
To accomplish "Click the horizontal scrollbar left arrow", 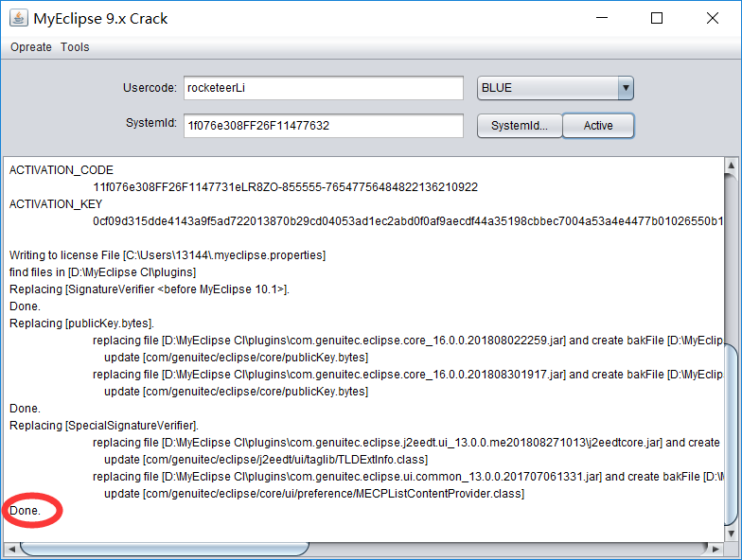I will pos(11,549).
